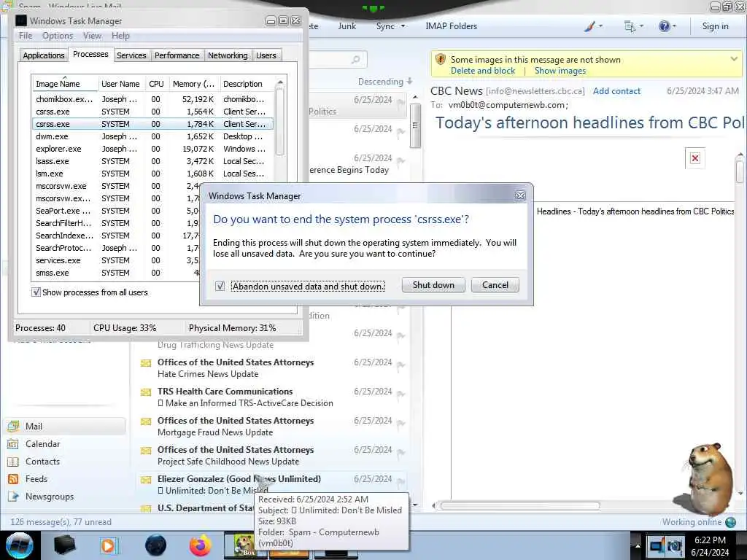Click the network tray icon
Viewport: 747px width, 560px height.
click(x=656, y=545)
